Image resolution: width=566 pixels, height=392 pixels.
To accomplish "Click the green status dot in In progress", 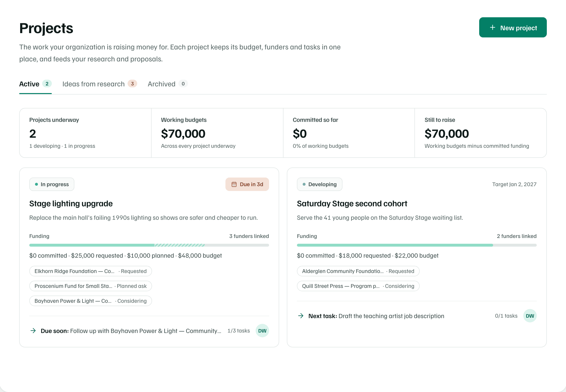I will point(36,184).
